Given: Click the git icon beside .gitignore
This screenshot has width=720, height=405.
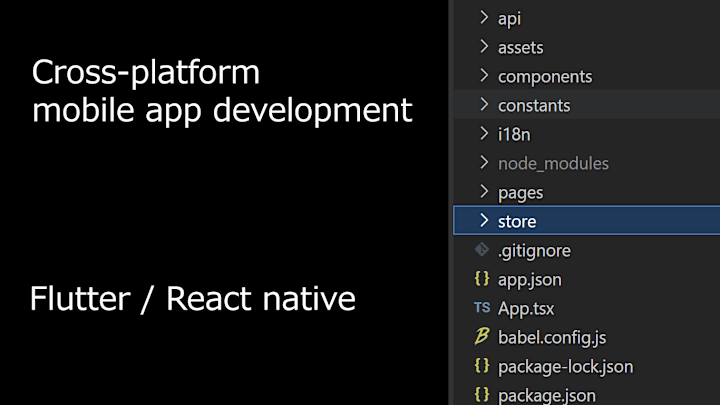Looking at the screenshot, I should coord(482,249).
